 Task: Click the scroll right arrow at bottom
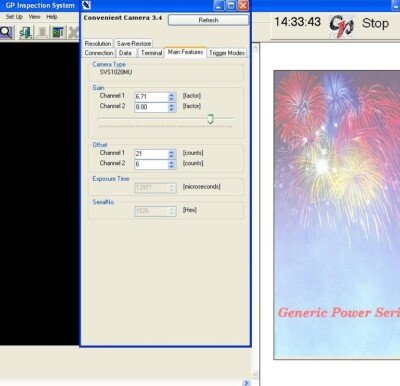pyautogui.click(x=246, y=383)
